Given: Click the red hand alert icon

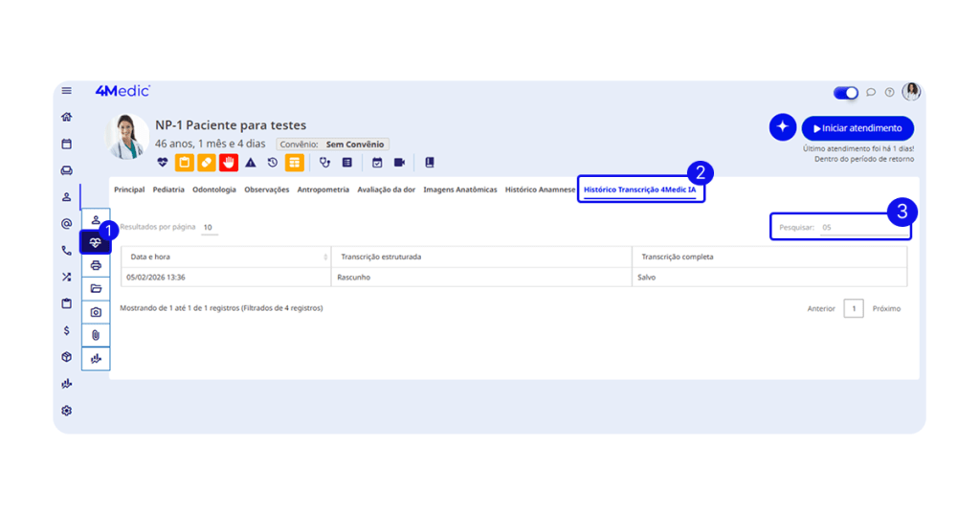Looking at the screenshot, I should pos(229,163).
